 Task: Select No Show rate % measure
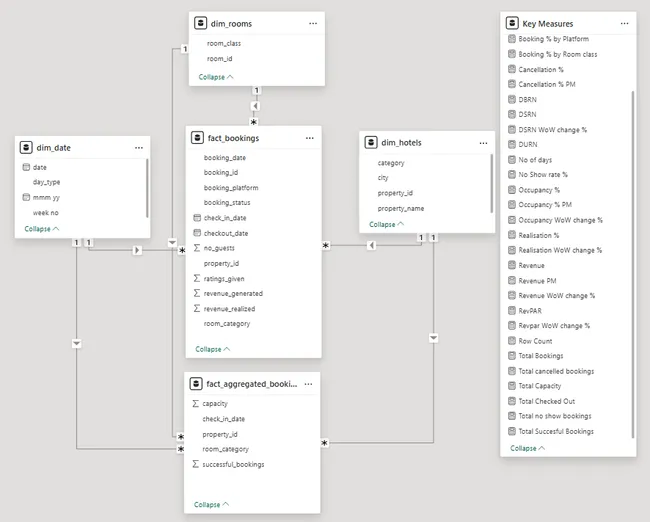pos(543,175)
